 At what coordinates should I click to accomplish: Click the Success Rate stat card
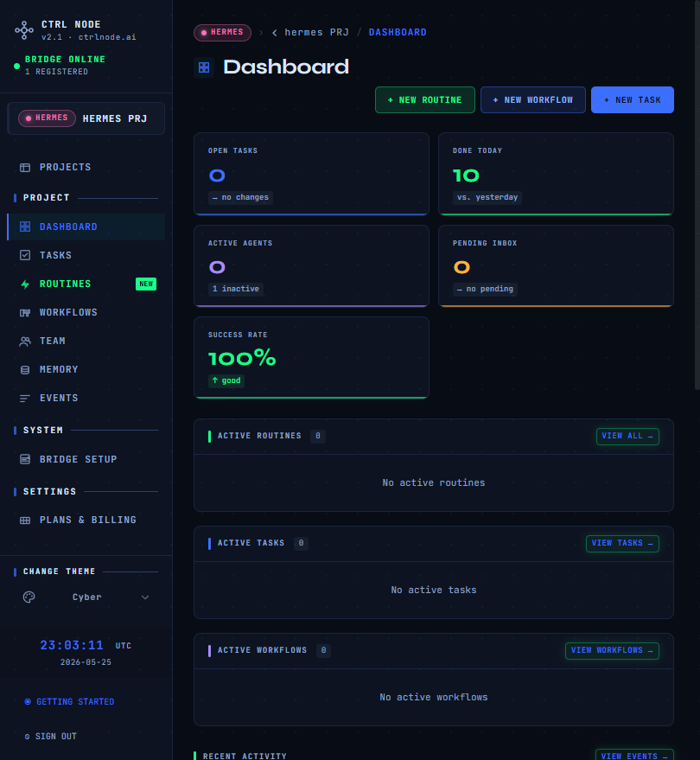pos(311,358)
